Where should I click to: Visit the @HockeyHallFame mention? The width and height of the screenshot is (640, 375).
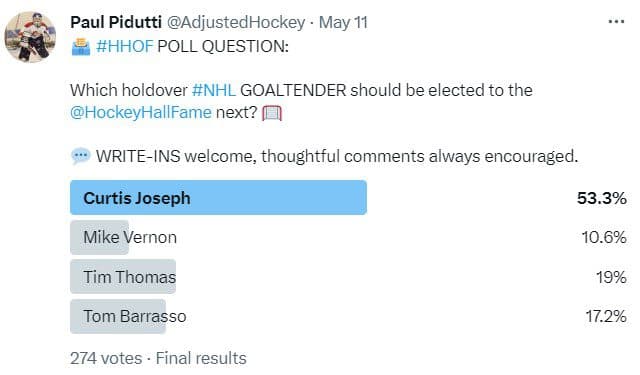click(x=141, y=112)
